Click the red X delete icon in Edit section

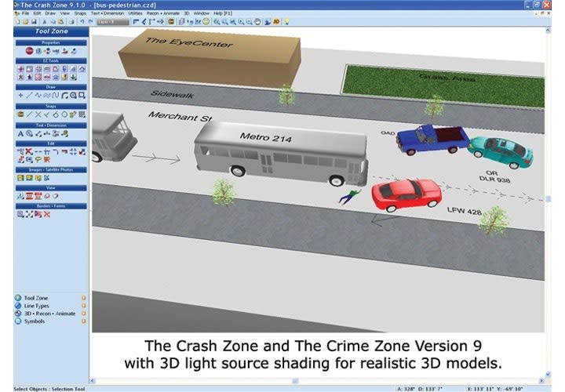(29, 152)
